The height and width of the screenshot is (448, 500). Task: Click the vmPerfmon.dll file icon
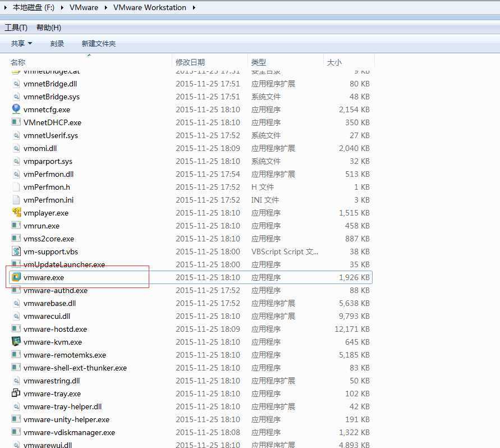(16, 174)
